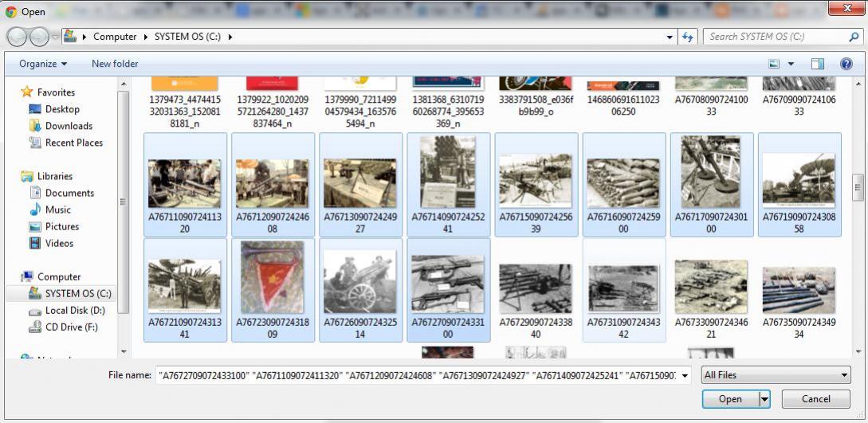868x423 pixels.
Task: Expand the address bar history dropdown
Action: (670, 37)
